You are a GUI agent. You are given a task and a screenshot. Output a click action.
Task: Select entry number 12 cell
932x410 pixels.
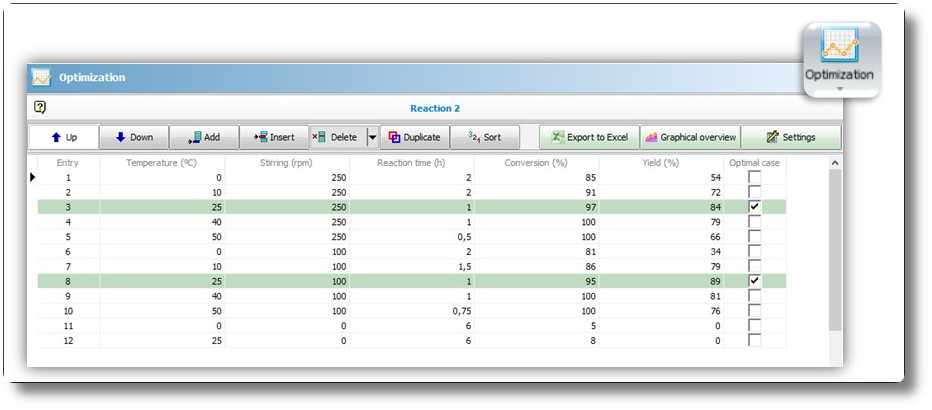coord(68,340)
